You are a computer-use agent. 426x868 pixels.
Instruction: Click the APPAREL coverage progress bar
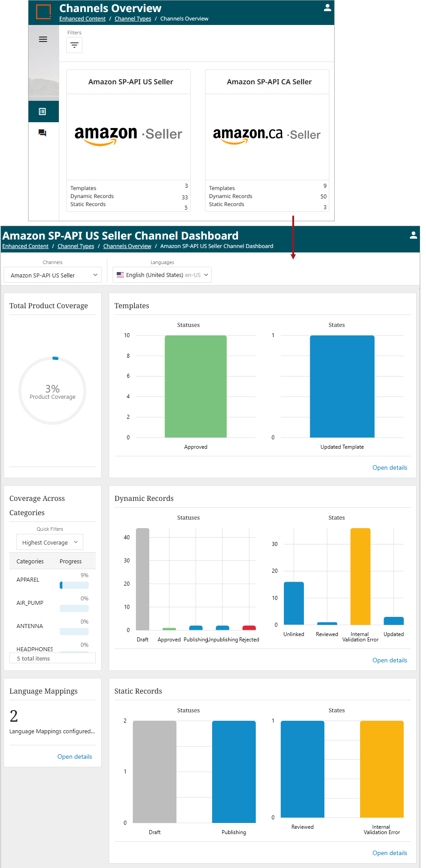(74, 585)
